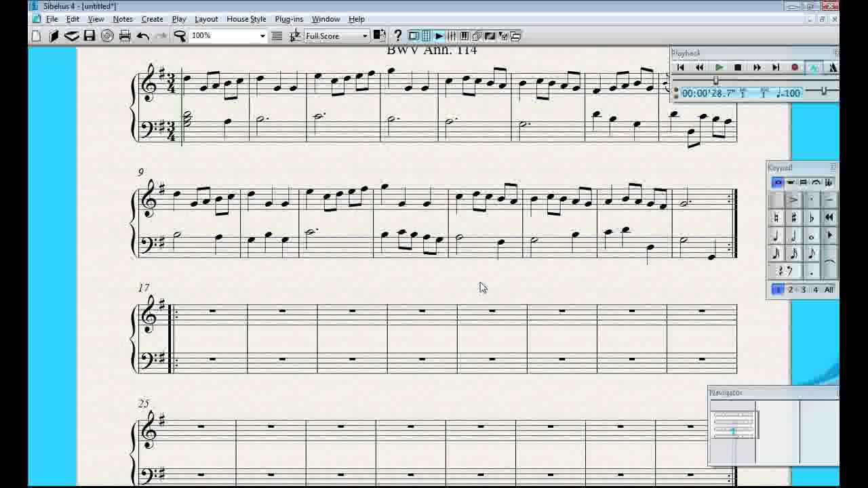Click the playback timeline position slider
The height and width of the screenshot is (488, 868).
point(715,81)
